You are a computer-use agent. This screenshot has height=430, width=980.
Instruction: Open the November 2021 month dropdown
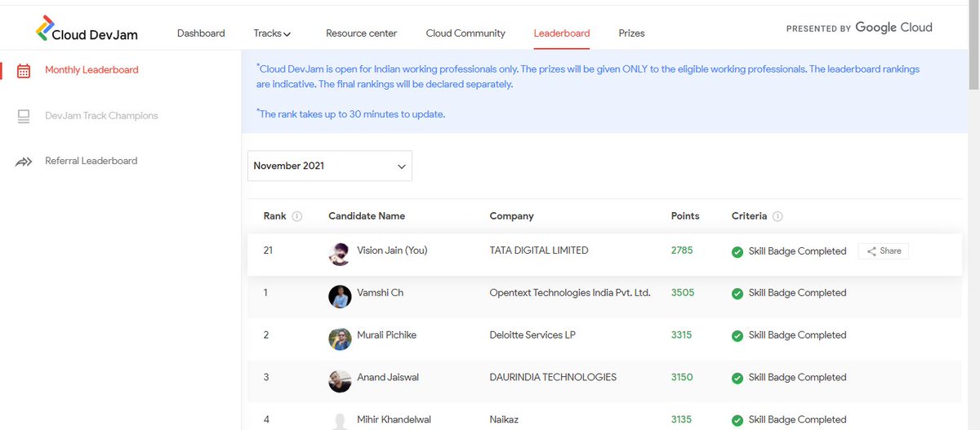[x=330, y=166]
